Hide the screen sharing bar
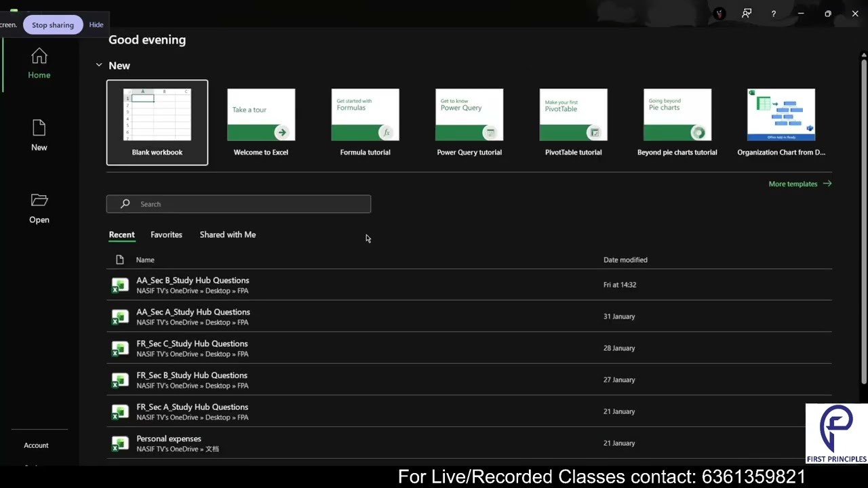 pyautogui.click(x=96, y=25)
